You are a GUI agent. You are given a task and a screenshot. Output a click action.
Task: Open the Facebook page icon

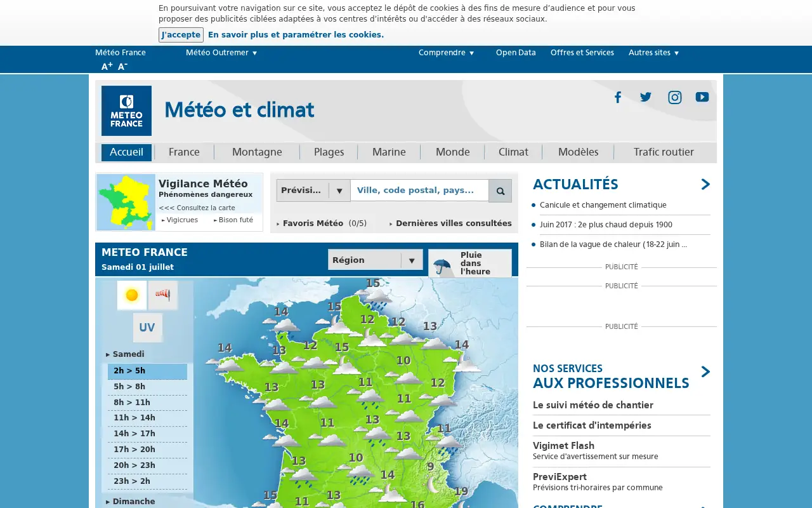point(617,97)
